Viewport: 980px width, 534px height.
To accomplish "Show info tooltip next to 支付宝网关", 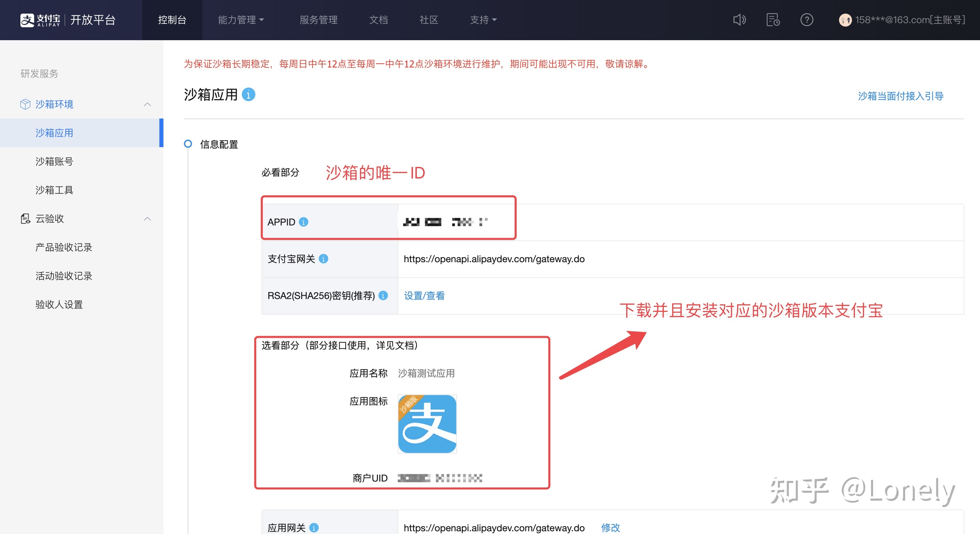I will (x=323, y=259).
